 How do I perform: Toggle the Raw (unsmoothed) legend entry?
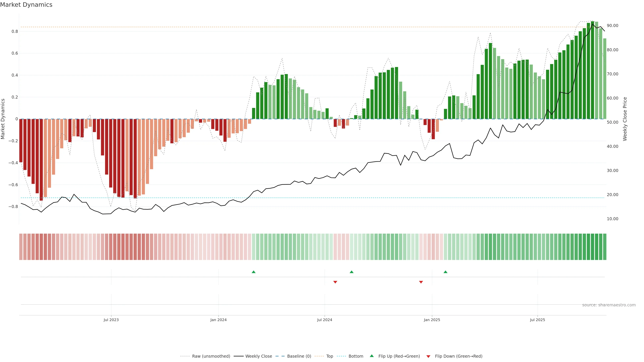[x=211, y=356]
